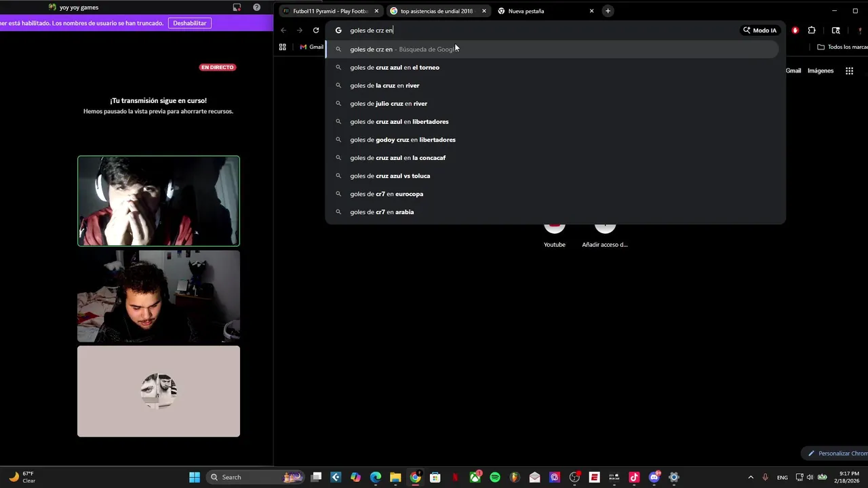Pick suggestion 'goles de cr7 en eurocopa'
Image resolution: width=868 pixels, height=488 pixels.
(553, 194)
